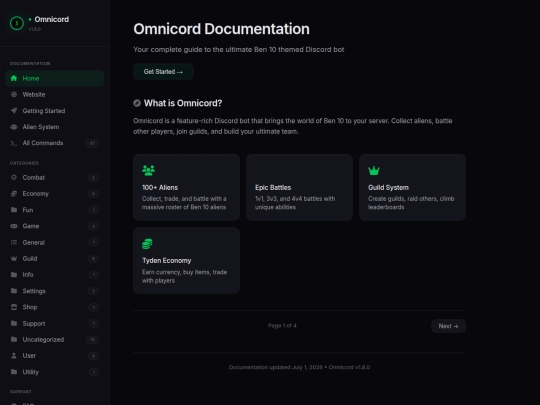Open the Epic Battles feature card

point(299,187)
